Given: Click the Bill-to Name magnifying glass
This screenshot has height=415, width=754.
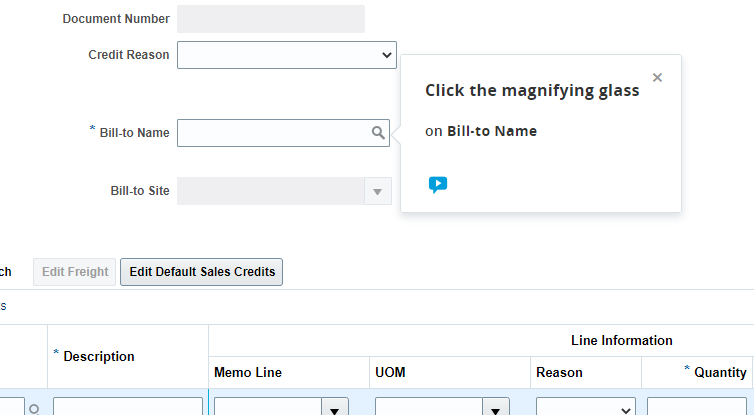Looking at the screenshot, I should (378, 133).
